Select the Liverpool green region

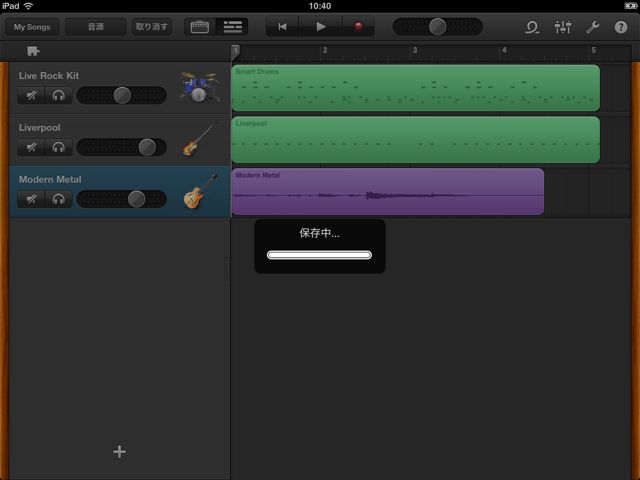pos(416,140)
